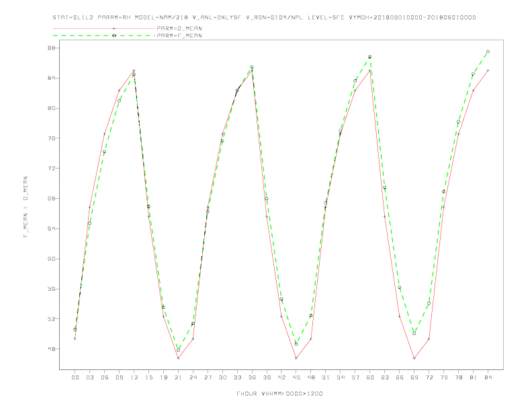Click the forecast hour label 09
Viewport: 532px width, 411px height.
tap(119, 377)
